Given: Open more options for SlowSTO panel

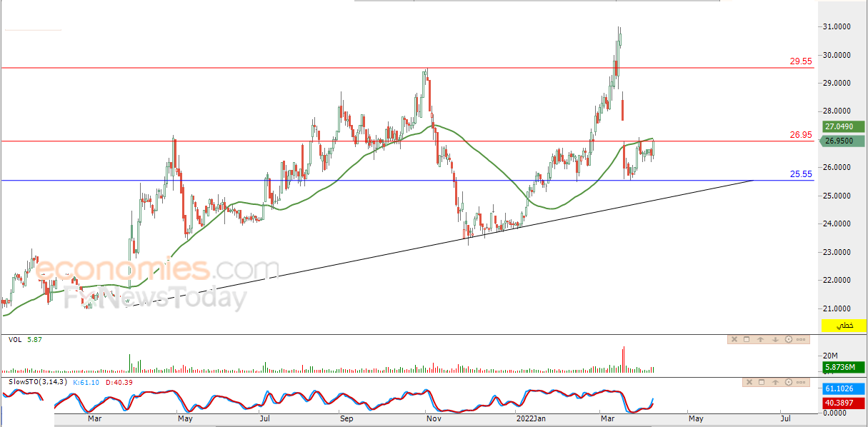Looking at the screenshot, I should 801,382.
